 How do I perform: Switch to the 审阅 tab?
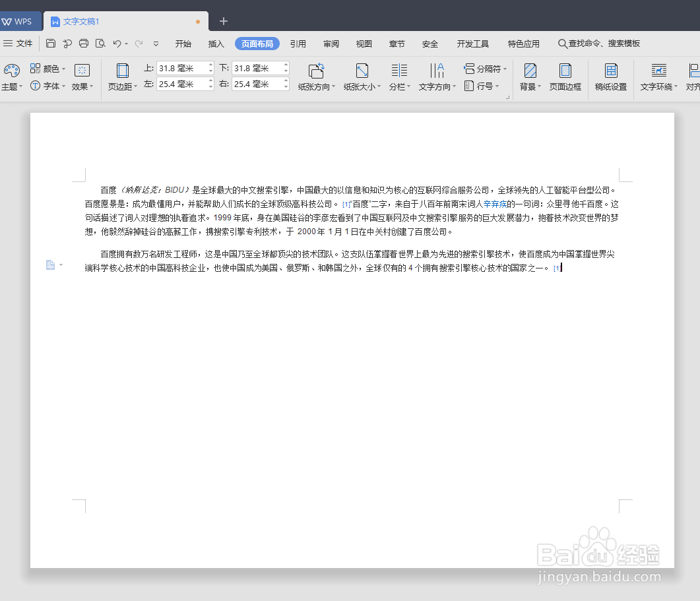click(331, 44)
